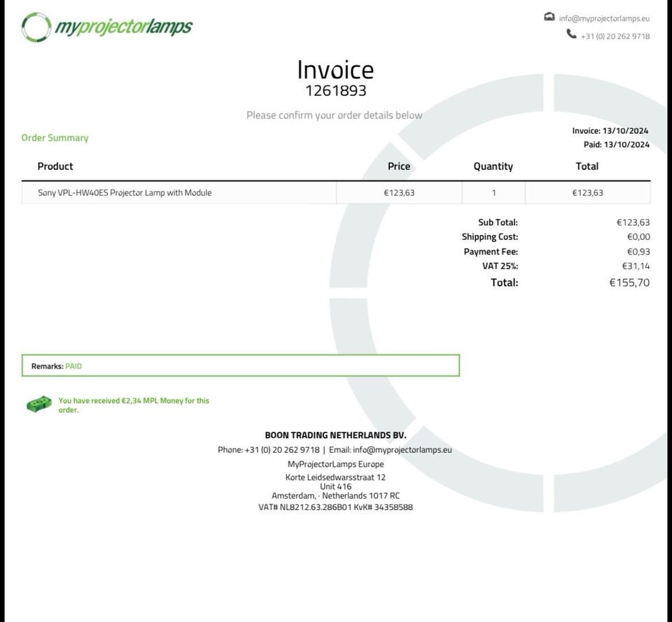Viewport: 672px width, 622px height.
Task: Click the KvK# 34358588 number
Action: (x=384, y=507)
